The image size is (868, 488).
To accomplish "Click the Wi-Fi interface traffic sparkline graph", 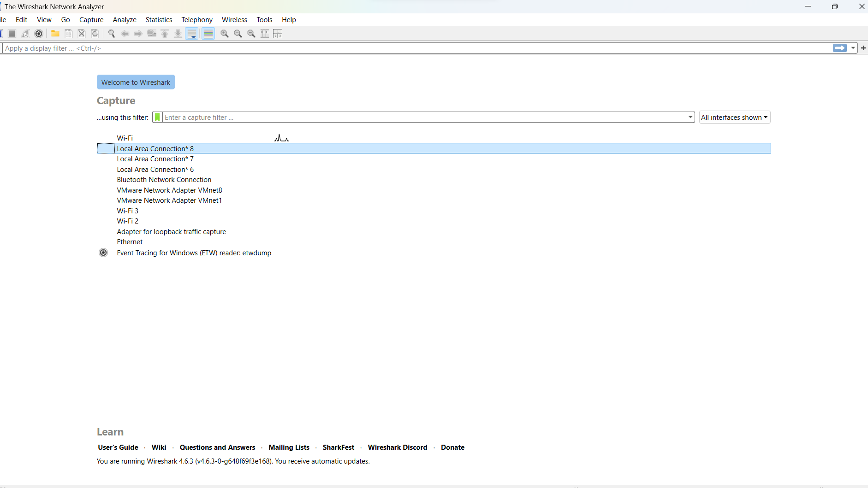I will [281, 137].
